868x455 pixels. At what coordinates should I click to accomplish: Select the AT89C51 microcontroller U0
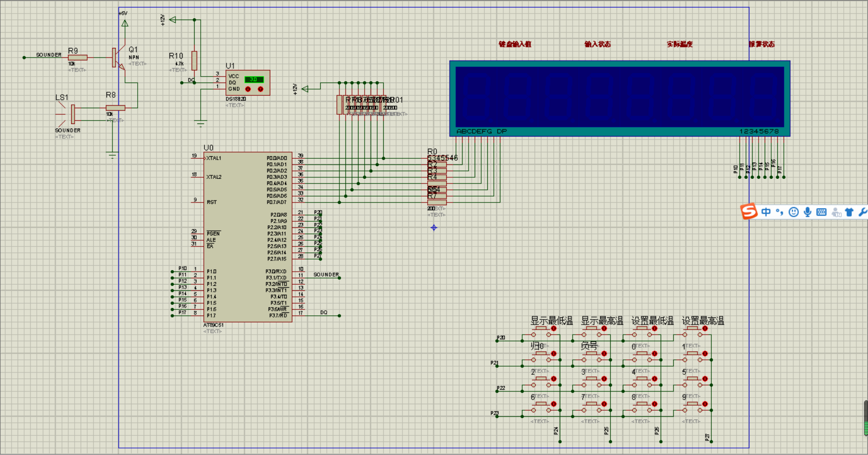pos(248,237)
